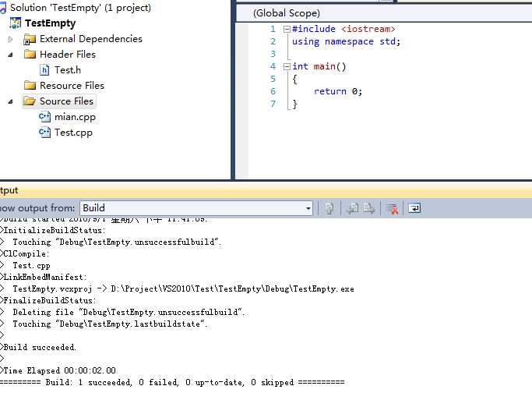Click line number 6 in the editor
The image size is (532, 400).
coord(273,91)
